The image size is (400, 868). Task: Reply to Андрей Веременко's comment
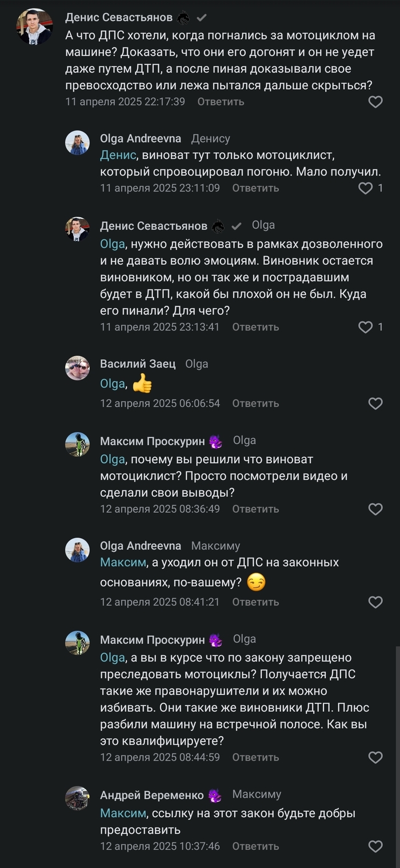(x=255, y=846)
